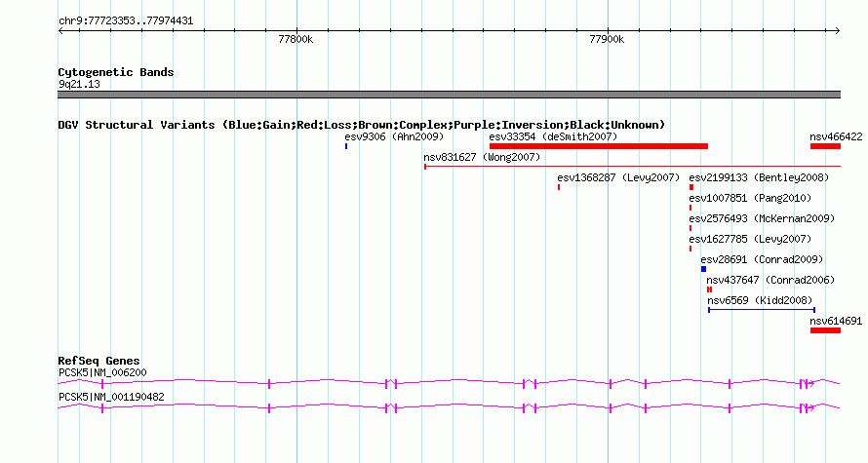Click esv1007851 (Pang2010) label
Image resolution: width=868 pixels, height=463 pixels.
point(750,198)
